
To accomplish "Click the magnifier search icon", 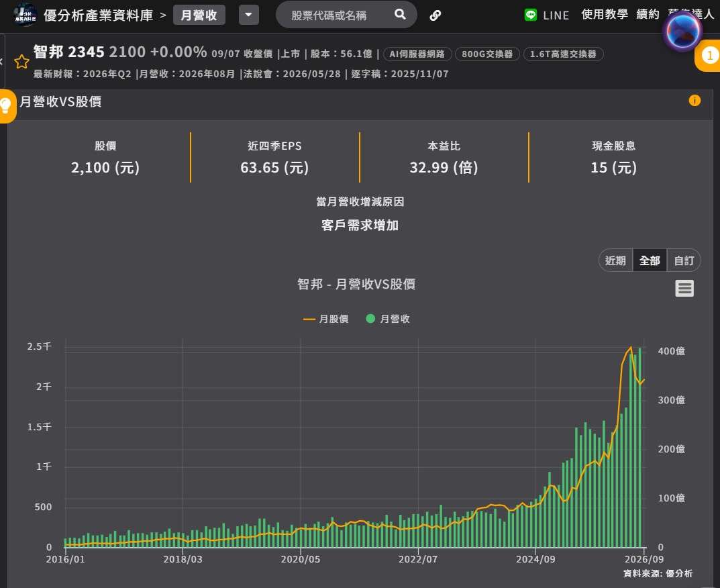I will click(x=400, y=14).
